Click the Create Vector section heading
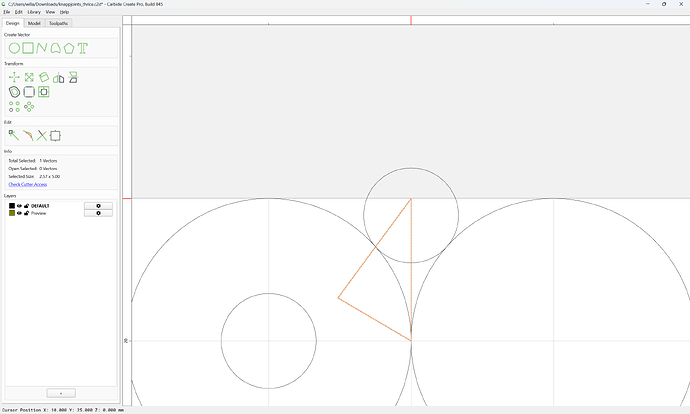 coord(17,35)
